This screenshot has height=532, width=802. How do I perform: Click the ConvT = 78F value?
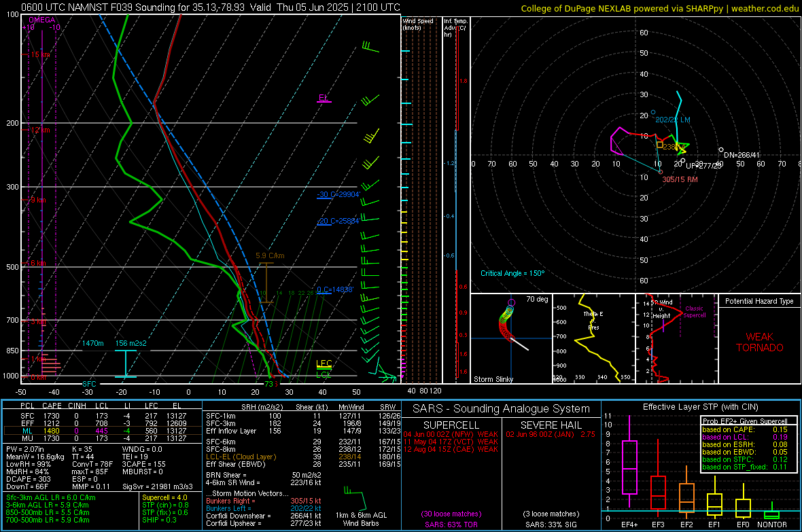(x=92, y=465)
